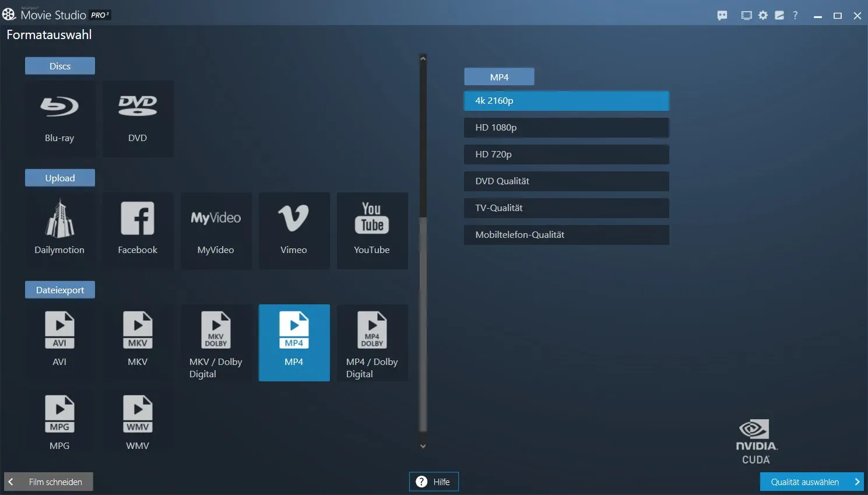This screenshot has width=868, height=495.
Task: Click the Discs category header
Action: pyautogui.click(x=60, y=66)
